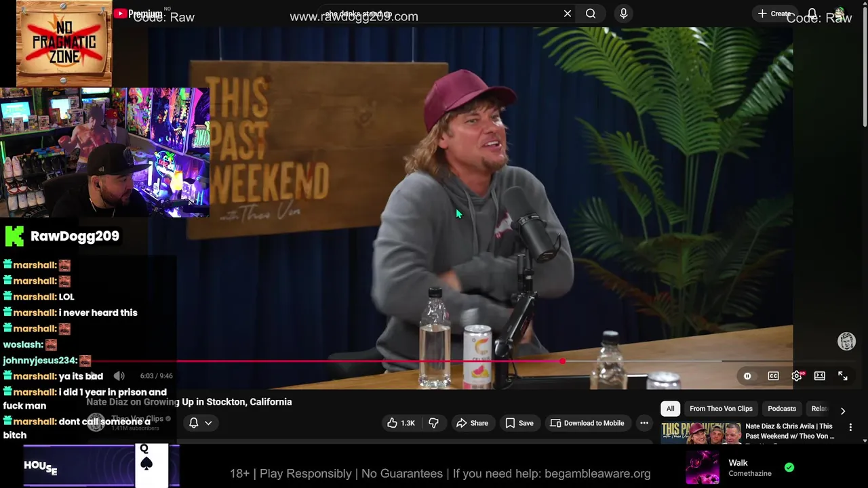Viewport: 868px width, 488px height.
Task: Click the 6:03 / 9:46 time display
Action: pos(157,375)
